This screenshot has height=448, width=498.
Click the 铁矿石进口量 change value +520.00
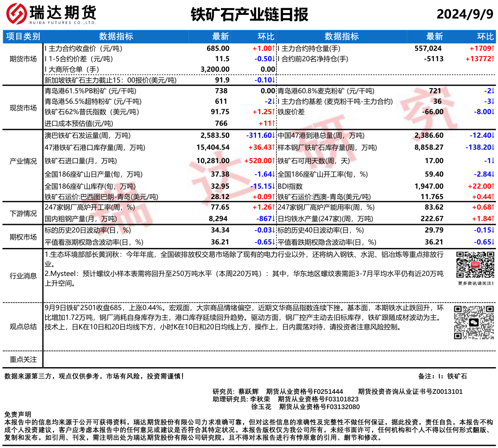[259, 161]
